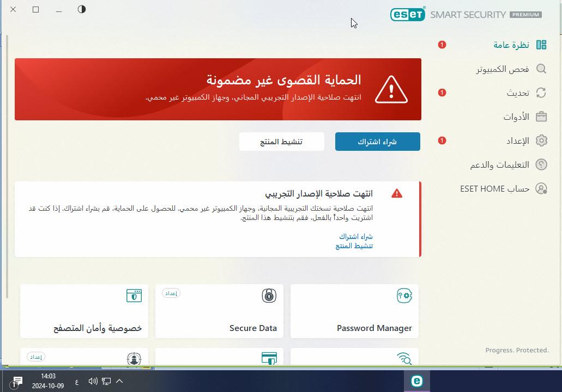Screen dimensions: 562x392
Task: Open the Password Manager card icon
Action: (404, 296)
